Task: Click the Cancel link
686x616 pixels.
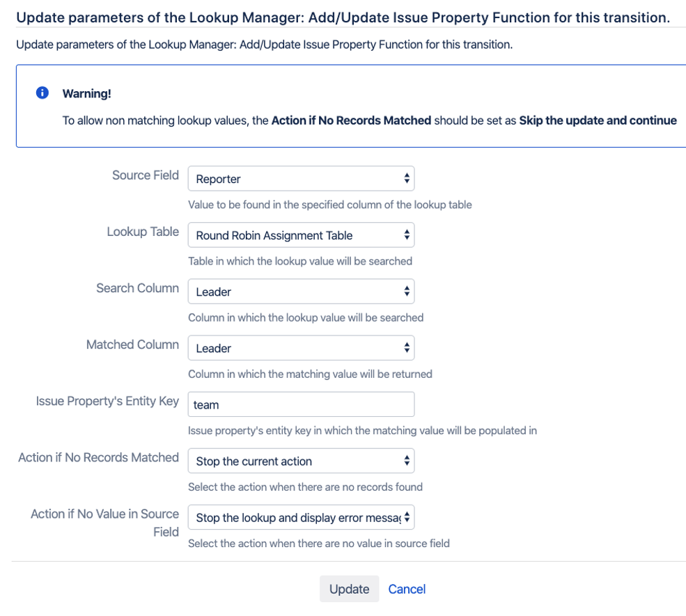Action: coord(407,588)
